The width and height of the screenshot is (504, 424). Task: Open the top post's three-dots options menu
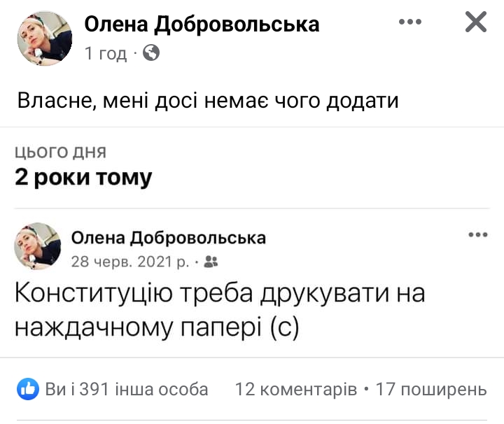tap(410, 22)
